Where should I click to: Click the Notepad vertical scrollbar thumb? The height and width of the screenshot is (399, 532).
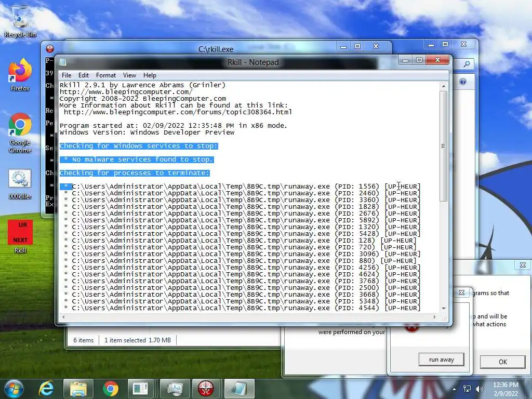(443, 146)
